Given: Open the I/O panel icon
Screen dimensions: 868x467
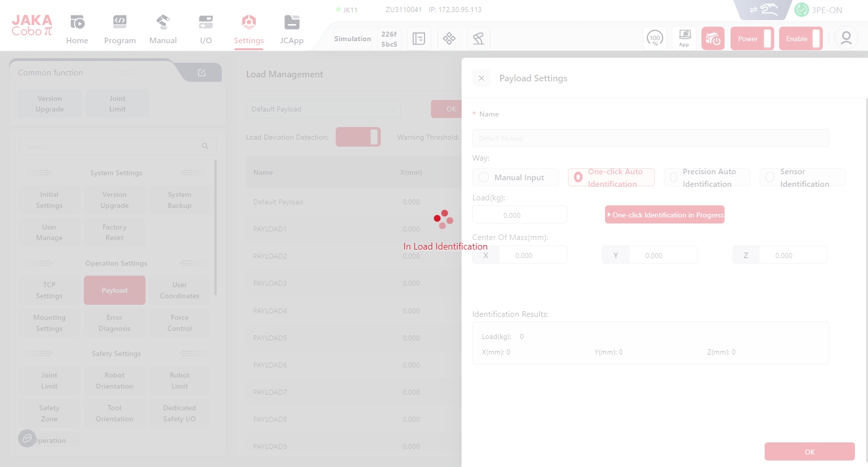Looking at the screenshot, I should 206,23.
